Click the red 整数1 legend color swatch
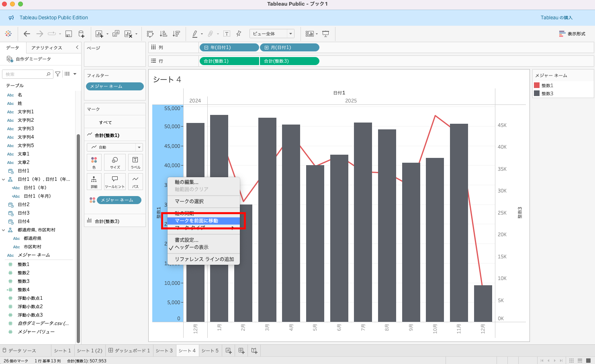 pyautogui.click(x=537, y=86)
